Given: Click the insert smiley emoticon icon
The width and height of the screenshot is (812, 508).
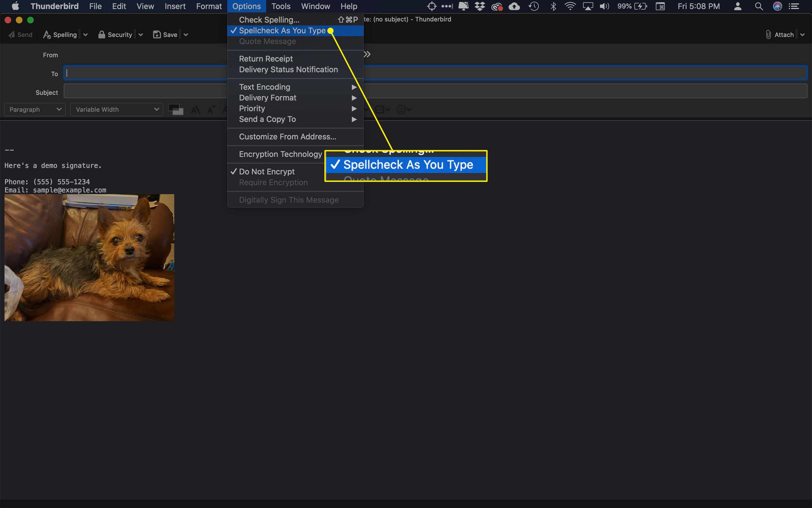Looking at the screenshot, I should pos(401,110).
